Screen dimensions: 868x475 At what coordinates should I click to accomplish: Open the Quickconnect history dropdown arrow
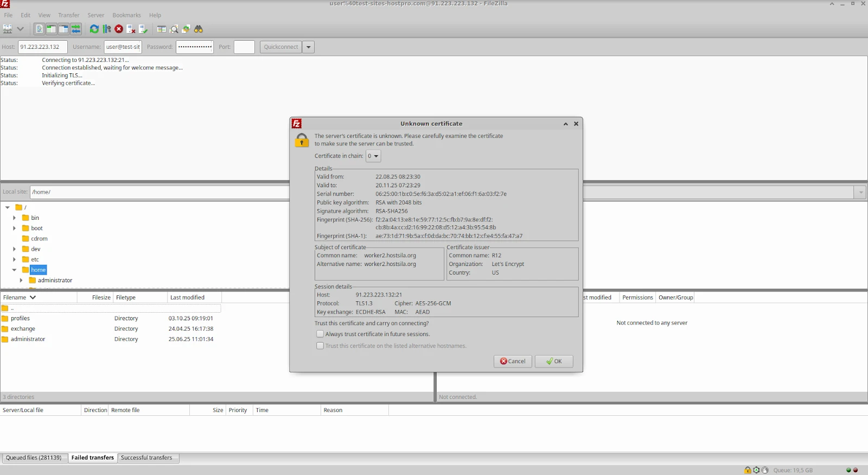coord(308,47)
